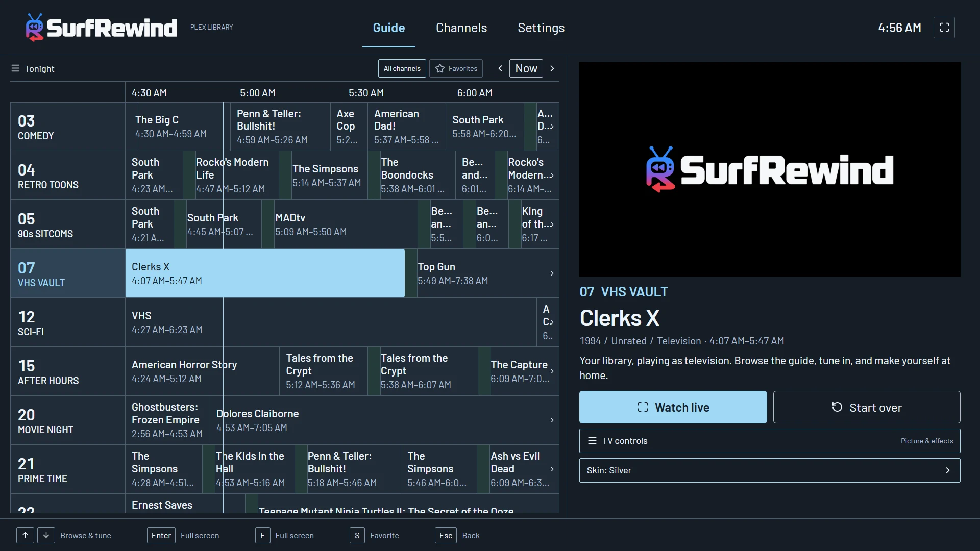Select Top Gun program
This screenshot has height=551, width=980.
(x=487, y=273)
